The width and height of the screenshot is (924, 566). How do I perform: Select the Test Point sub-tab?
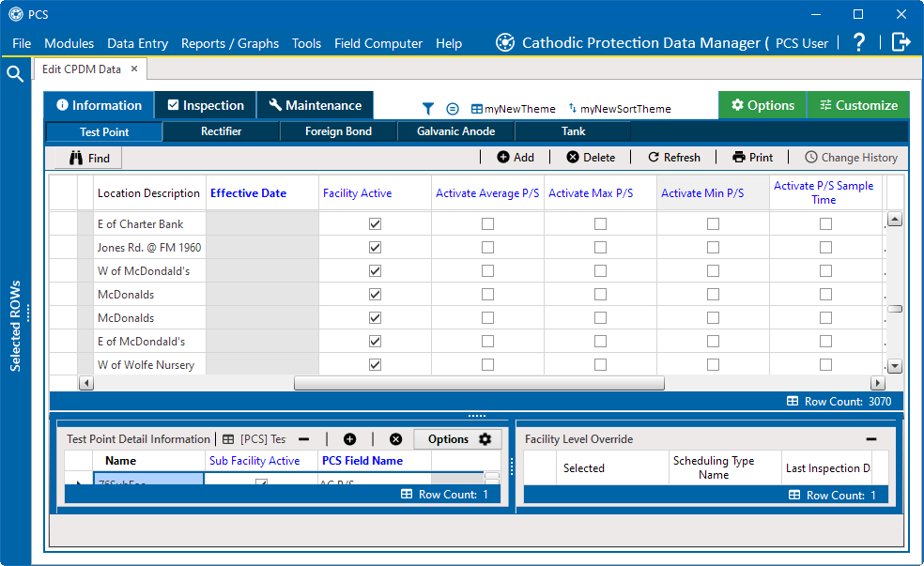tap(104, 132)
